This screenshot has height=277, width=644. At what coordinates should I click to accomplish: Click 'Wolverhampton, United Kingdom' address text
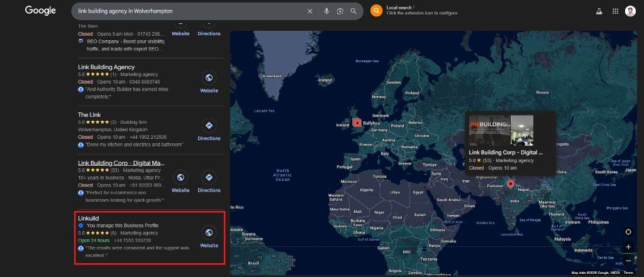(113, 129)
